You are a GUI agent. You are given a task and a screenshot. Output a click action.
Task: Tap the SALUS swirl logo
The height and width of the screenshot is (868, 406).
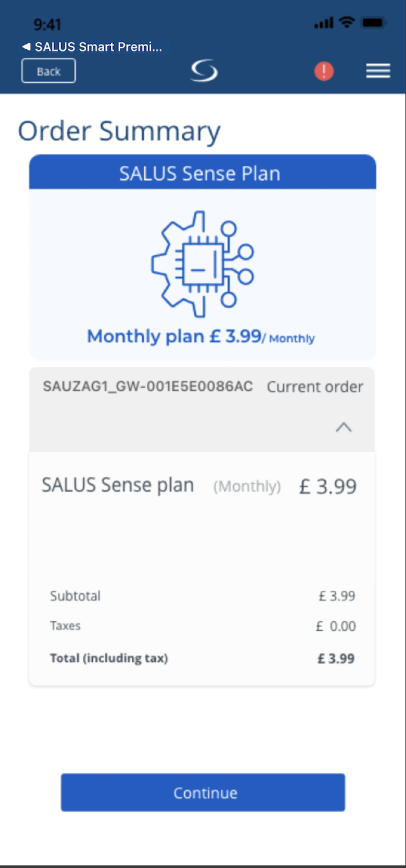(x=204, y=71)
